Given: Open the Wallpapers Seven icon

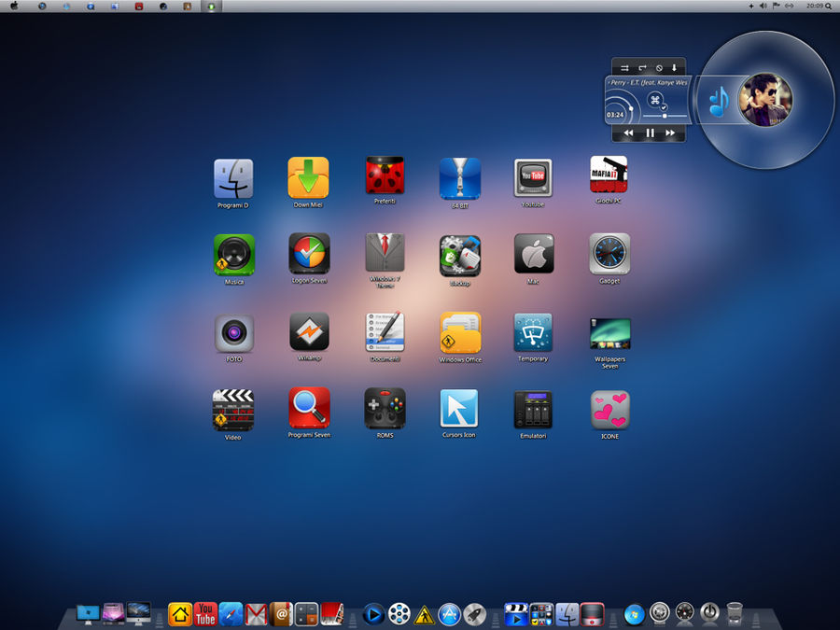Looking at the screenshot, I should pos(609,334).
